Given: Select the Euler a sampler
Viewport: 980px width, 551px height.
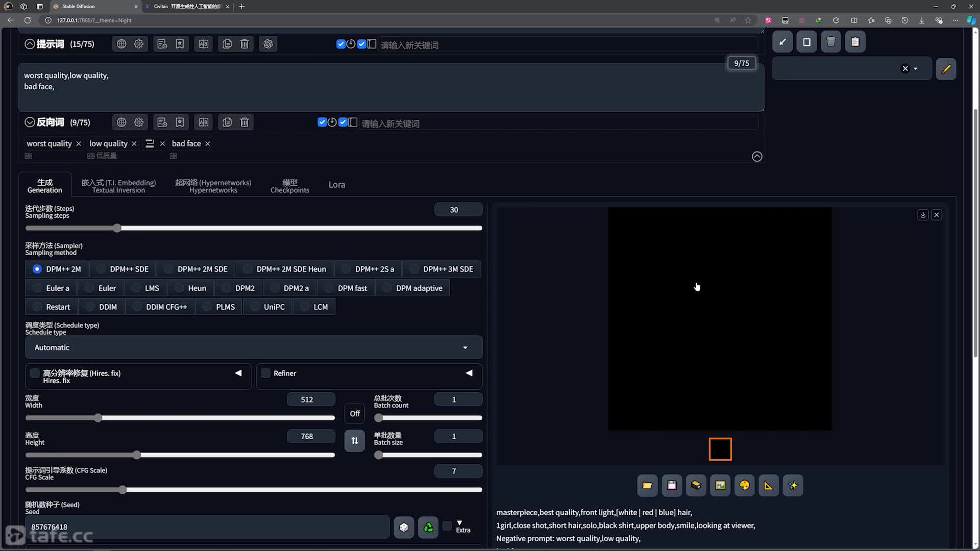Looking at the screenshot, I should 51,288.
